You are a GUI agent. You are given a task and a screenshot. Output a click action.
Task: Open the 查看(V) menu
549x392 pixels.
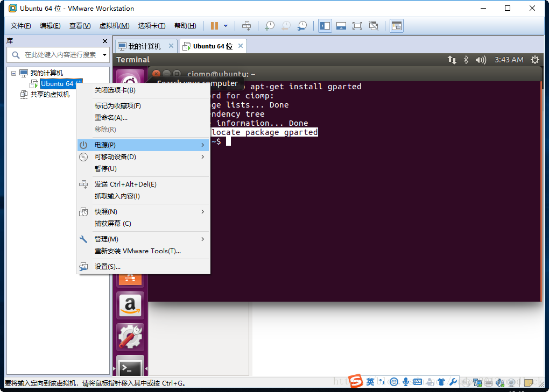80,25
